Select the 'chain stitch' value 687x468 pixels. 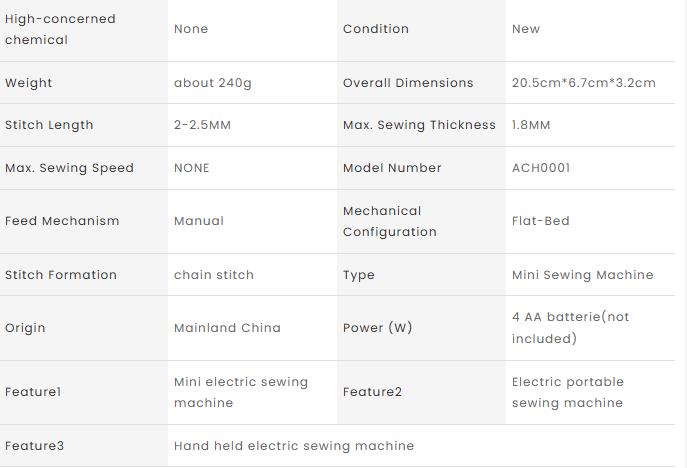214,275
